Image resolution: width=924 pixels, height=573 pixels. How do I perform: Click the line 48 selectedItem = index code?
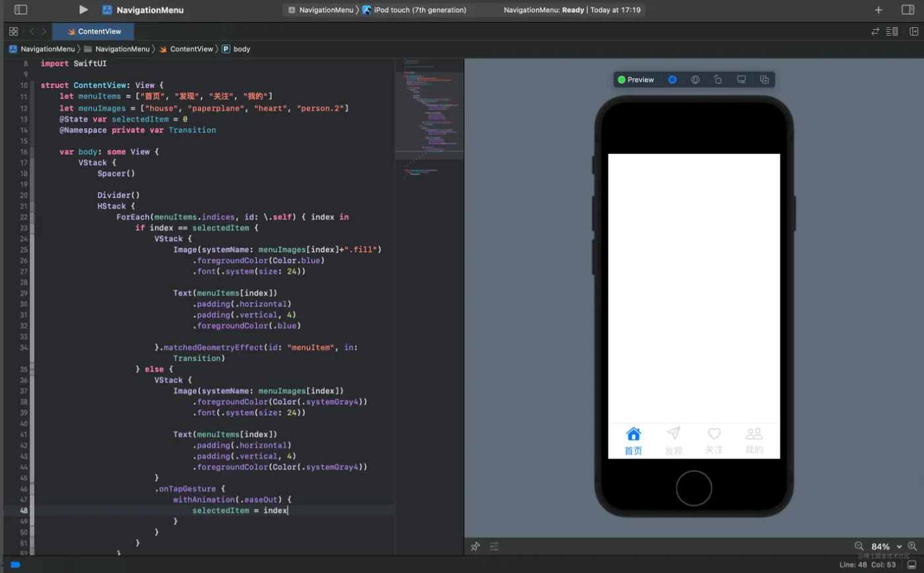(x=240, y=510)
